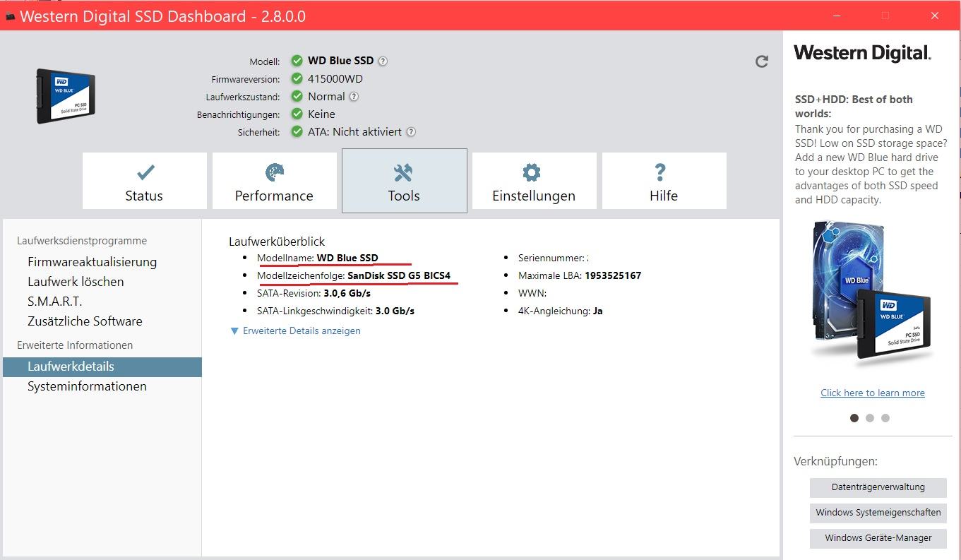Click the green check next to Firmwareversion
961x560 pixels.
[x=297, y=78]
